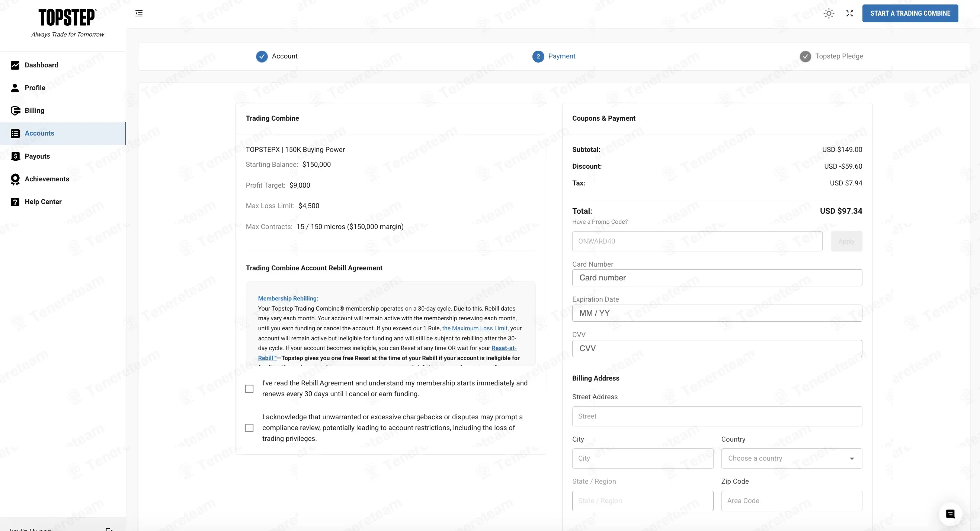This screenshot has width=980, height=531.
Task: Open Billing via its card icon
Action: pos(15,110)
